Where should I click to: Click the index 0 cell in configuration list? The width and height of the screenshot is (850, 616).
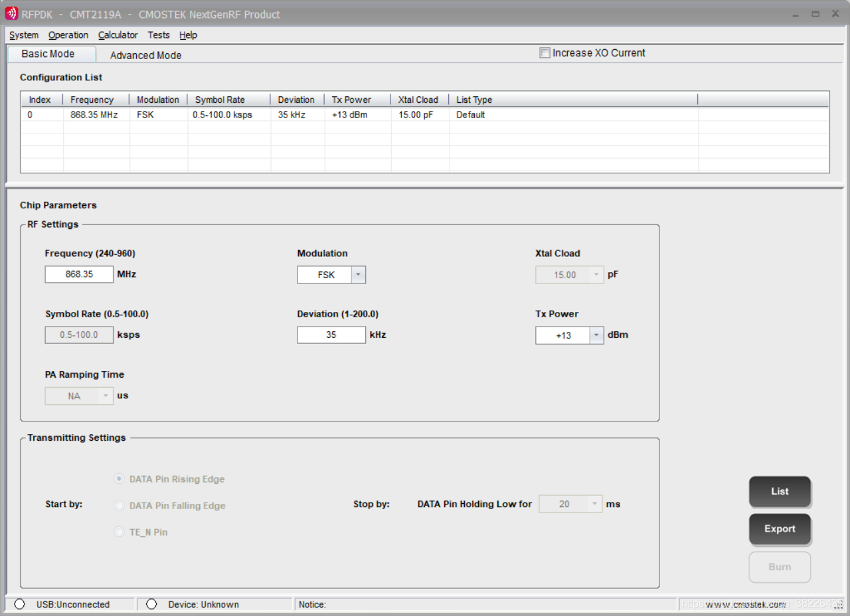pyautogui.click(x=42, y=115)
